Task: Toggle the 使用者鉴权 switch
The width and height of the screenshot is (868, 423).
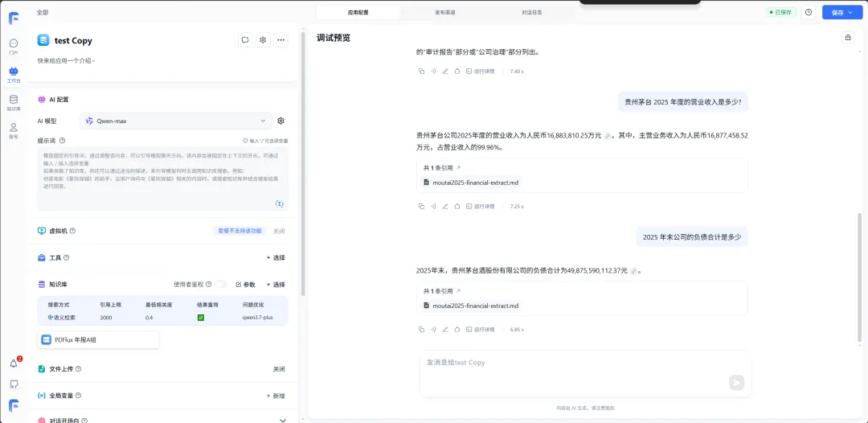Action: click(x=221, y=284)
